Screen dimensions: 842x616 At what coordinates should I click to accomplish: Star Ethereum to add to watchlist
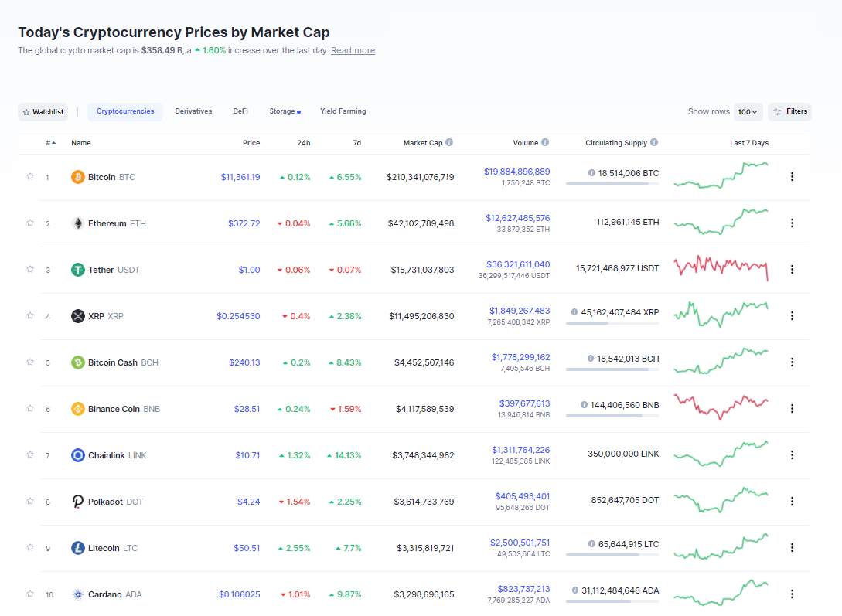[30, 223]
